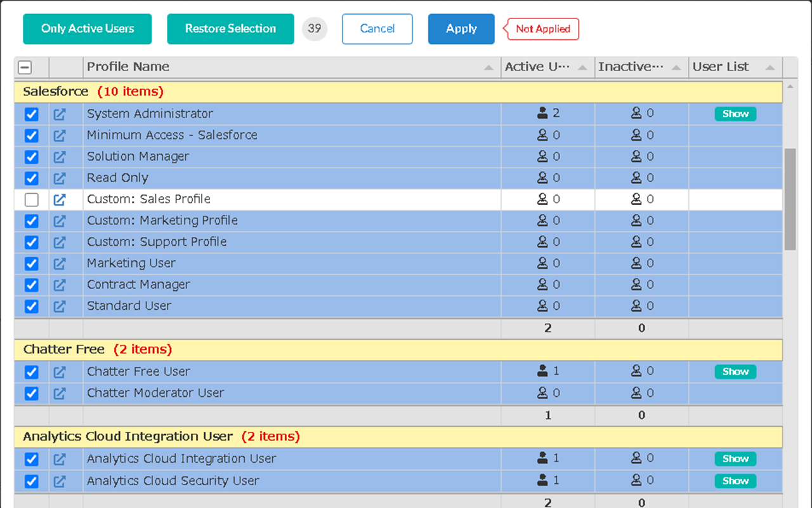Sort by Inactive users column arrow

click(x=676, y=67)
